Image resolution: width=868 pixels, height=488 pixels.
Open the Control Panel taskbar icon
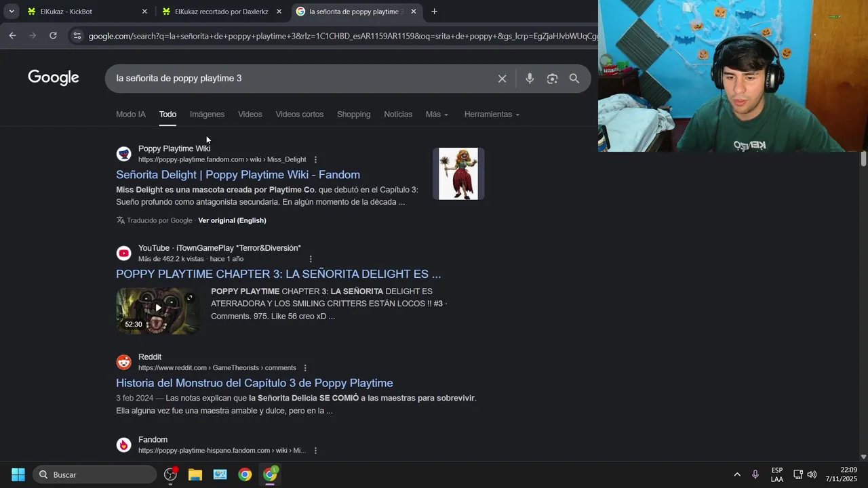[x=220, y=474]
